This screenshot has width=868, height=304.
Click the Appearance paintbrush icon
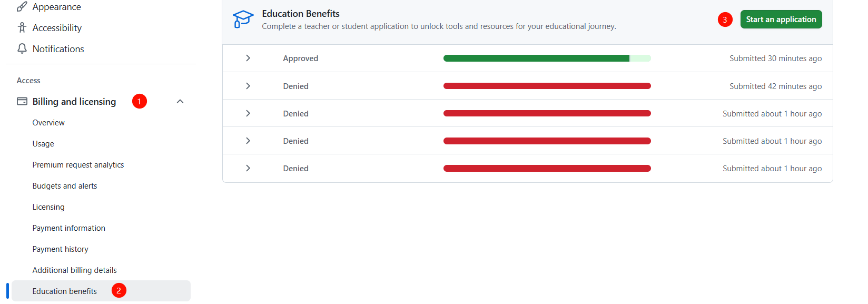click(x=22, y=7)
